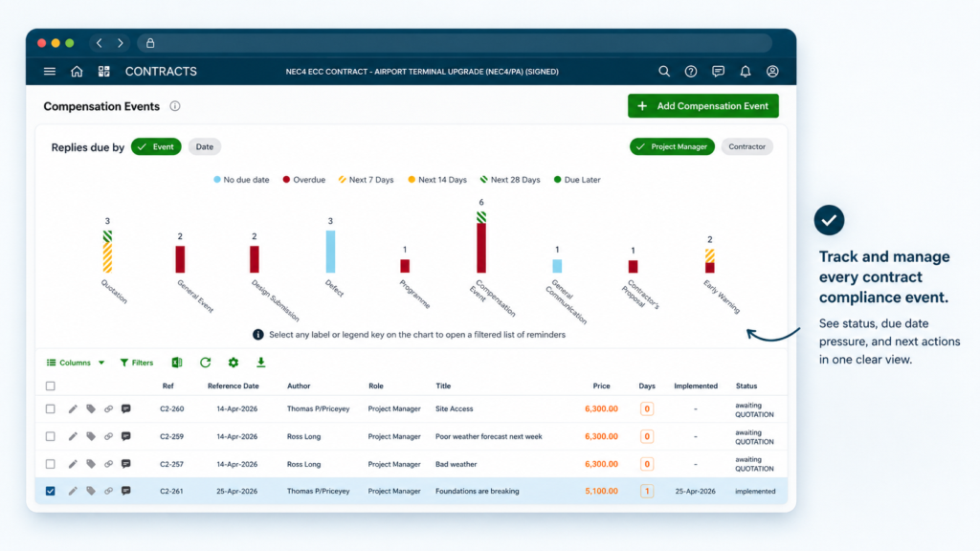This screenshot has width=980, height=551.
Task: Open the dashboard grid icon
Action: click(x=103, y=71)
